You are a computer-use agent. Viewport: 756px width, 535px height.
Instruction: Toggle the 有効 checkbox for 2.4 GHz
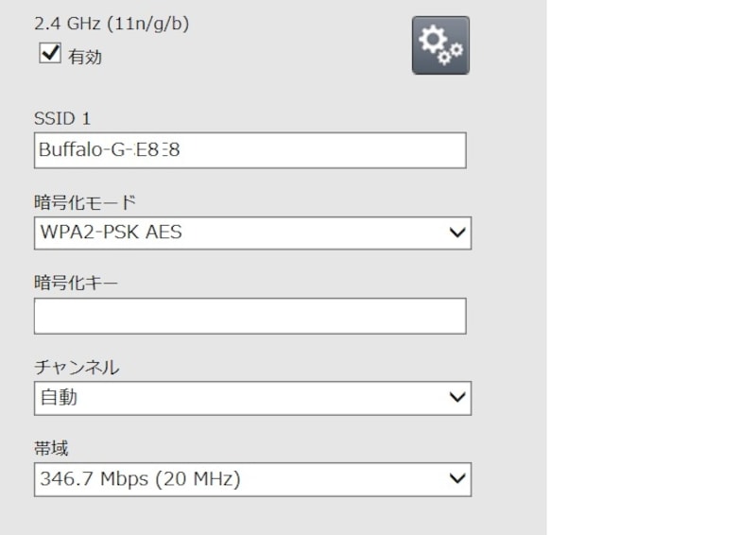coord(49,56)
